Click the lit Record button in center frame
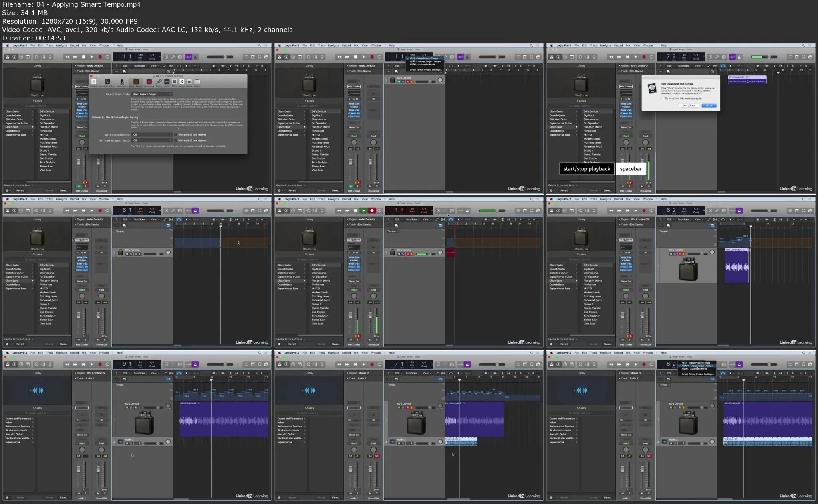The image size is (818, 504). click(372, 211)
